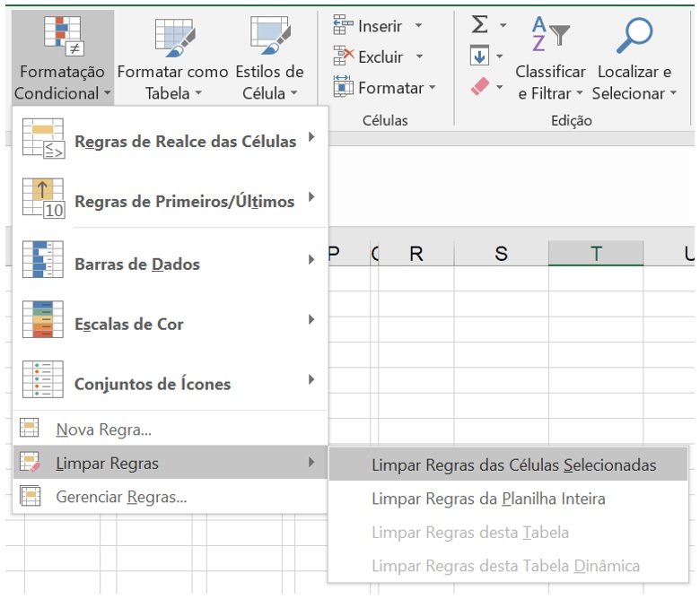This screenshot has height=599, width=700.
Task: Click the Fill down arrow icon
Action: click(x=480, y=56)
